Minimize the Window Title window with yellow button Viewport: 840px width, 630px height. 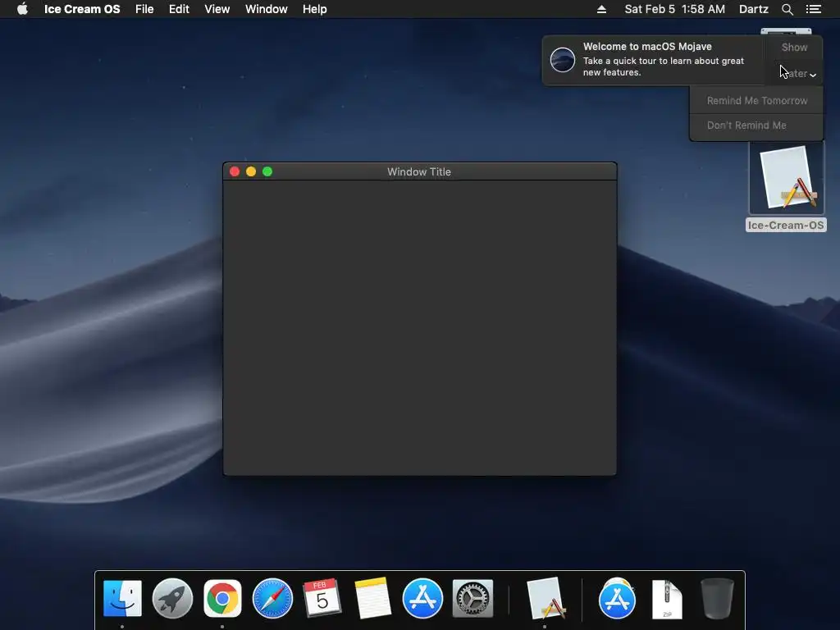[x=251, y=171]
